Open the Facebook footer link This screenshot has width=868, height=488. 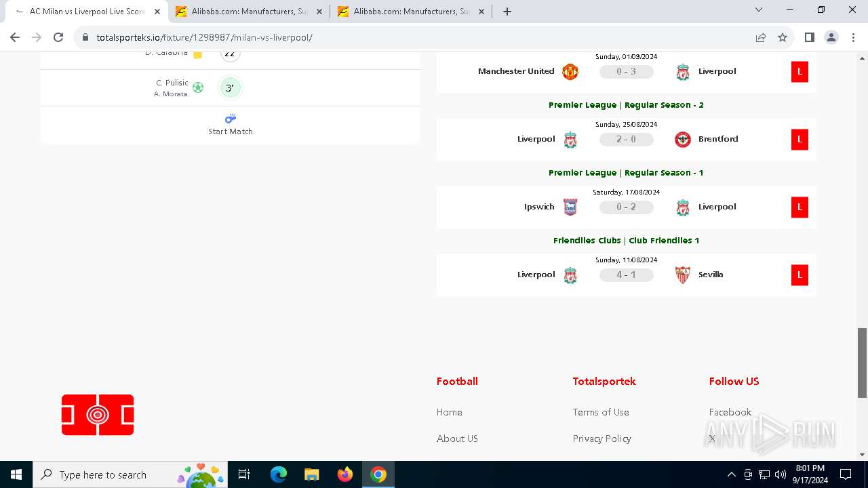click(730, 412)
